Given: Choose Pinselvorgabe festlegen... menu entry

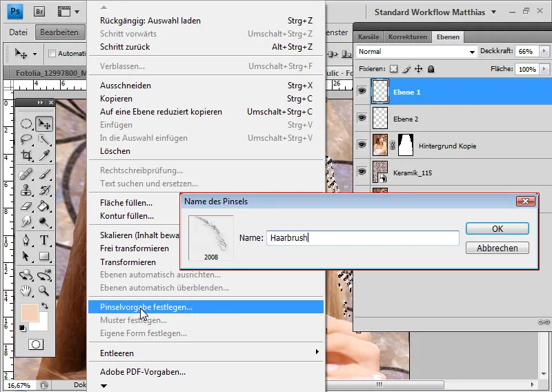Looking at the screenshot, I should coord(206,306).
